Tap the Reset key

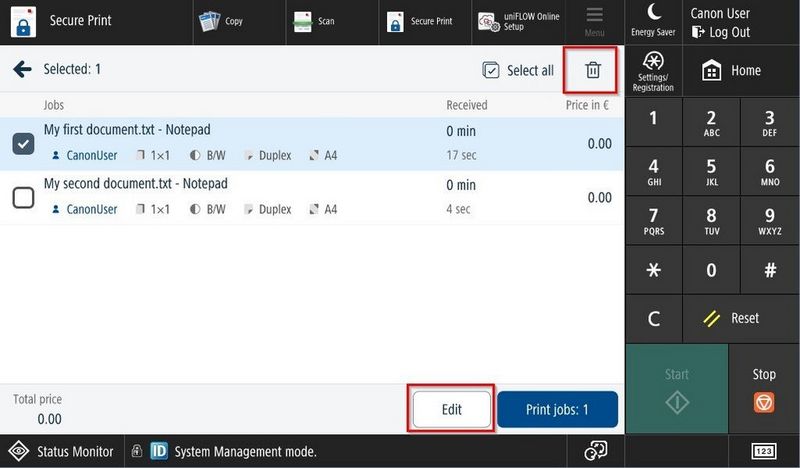tap(732, 318)
